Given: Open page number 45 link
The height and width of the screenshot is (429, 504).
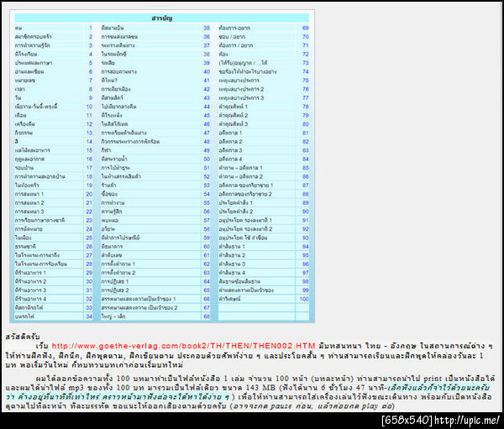Looking at the screenshot, I should [x=207, y=115].
